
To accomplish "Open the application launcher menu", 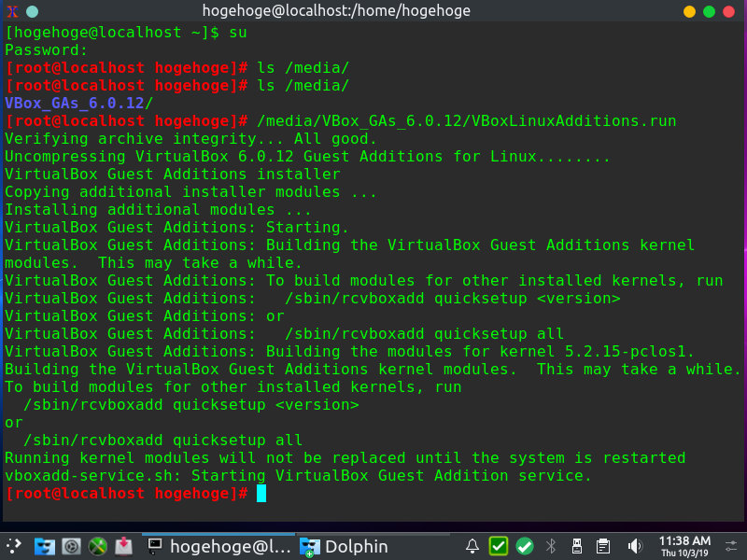I will [13, 546].
